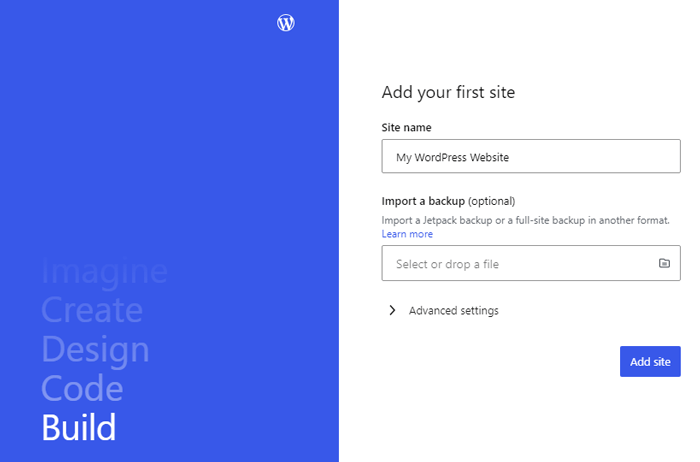Screen dimensions: 700x462
Task: Click the 'Import a backup' label
Action: 423,201
